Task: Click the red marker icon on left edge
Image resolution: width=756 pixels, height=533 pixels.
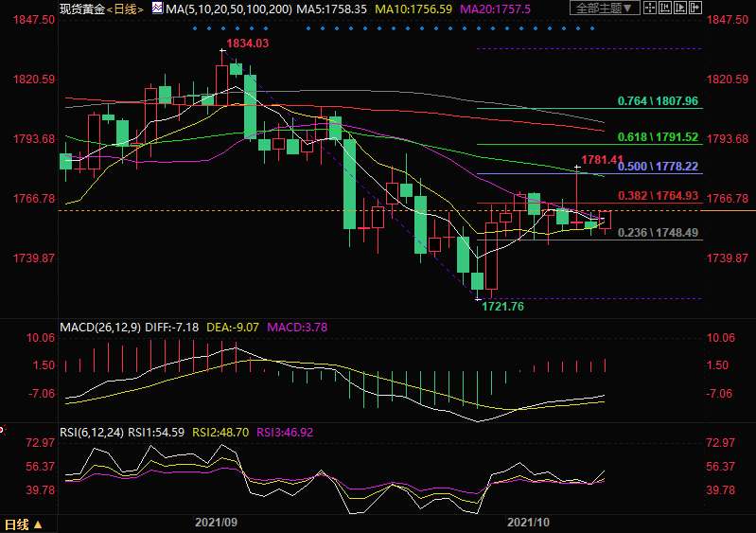Action: [3, 430]
